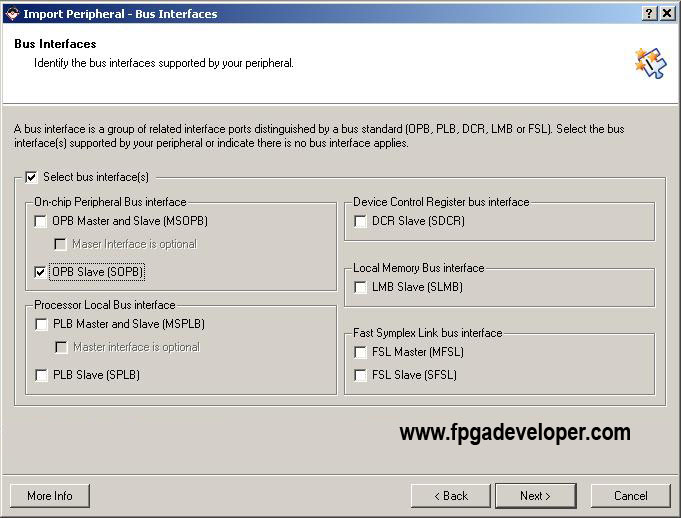The height and width of the screenshot is (518, 681).
Task: Toggle the Select bus interface(s) checkbox
Action: 31,177
